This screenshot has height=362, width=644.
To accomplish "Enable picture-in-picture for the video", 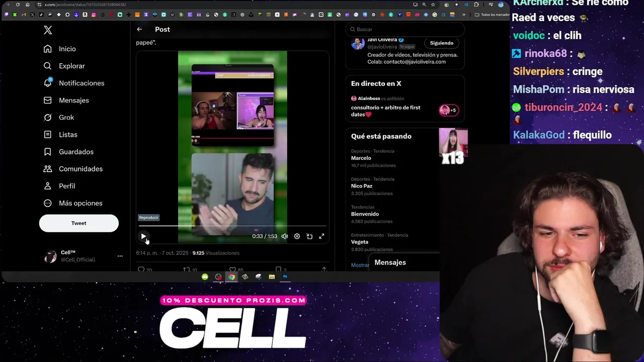I will 309,236.
